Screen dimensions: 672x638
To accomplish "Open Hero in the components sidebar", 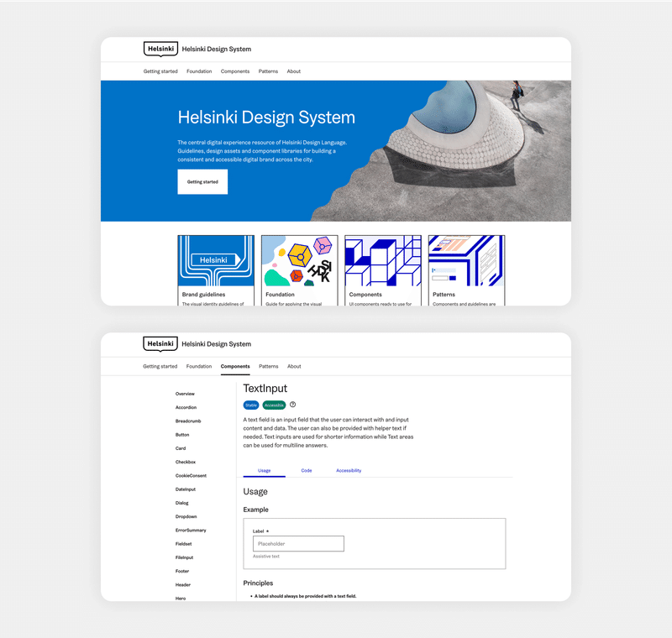I will 181,599.
